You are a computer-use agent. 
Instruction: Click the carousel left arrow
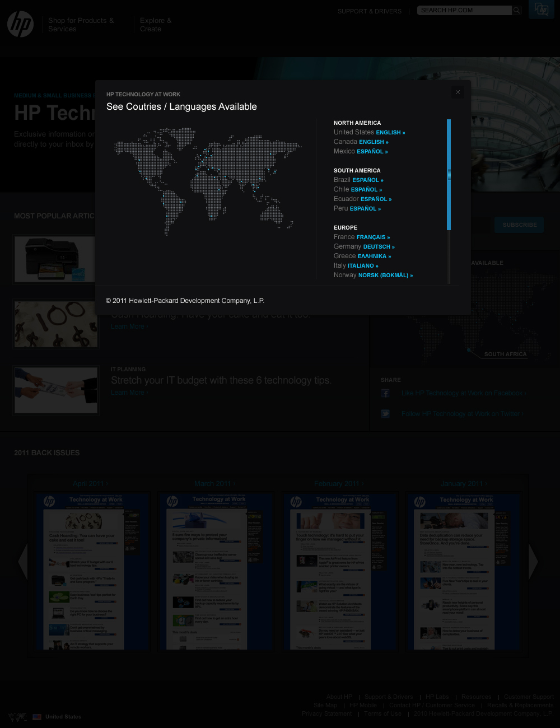[22, 561]
